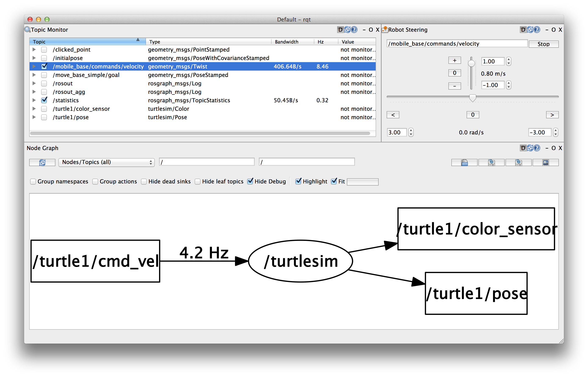Click reload icon in Robot Steering header
This screenshot has width=588, height=377.
point(530,30)
